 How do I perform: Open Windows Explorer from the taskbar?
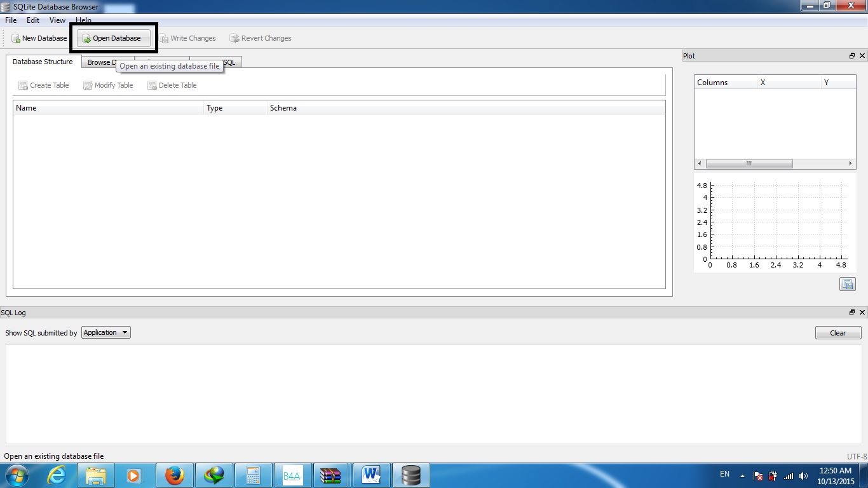tap(96, 475)
